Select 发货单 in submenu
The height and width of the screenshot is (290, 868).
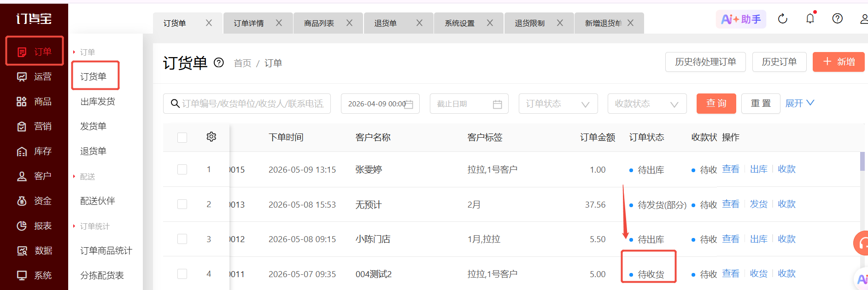click(93, 126)
